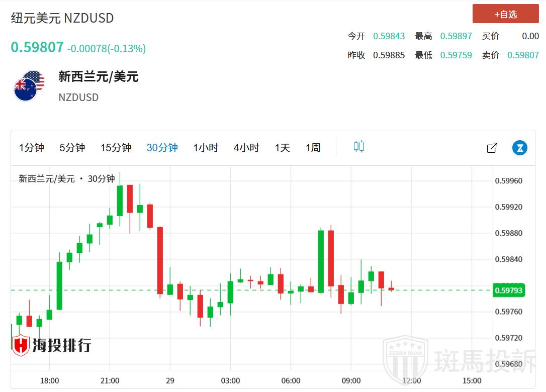Viewport: 546px width, 392px height.
Task: Click the 21:00 time axis label
Action: (110, 380)
